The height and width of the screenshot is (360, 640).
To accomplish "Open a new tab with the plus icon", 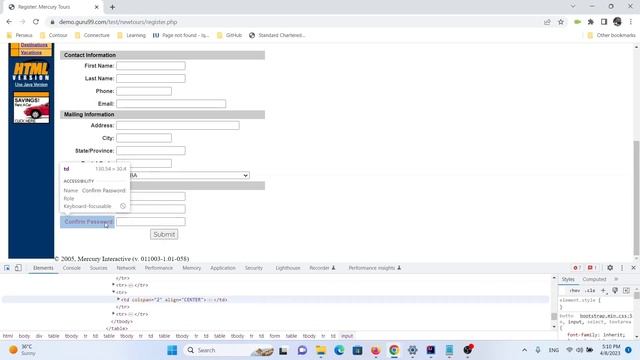I will tap(112, 7).
